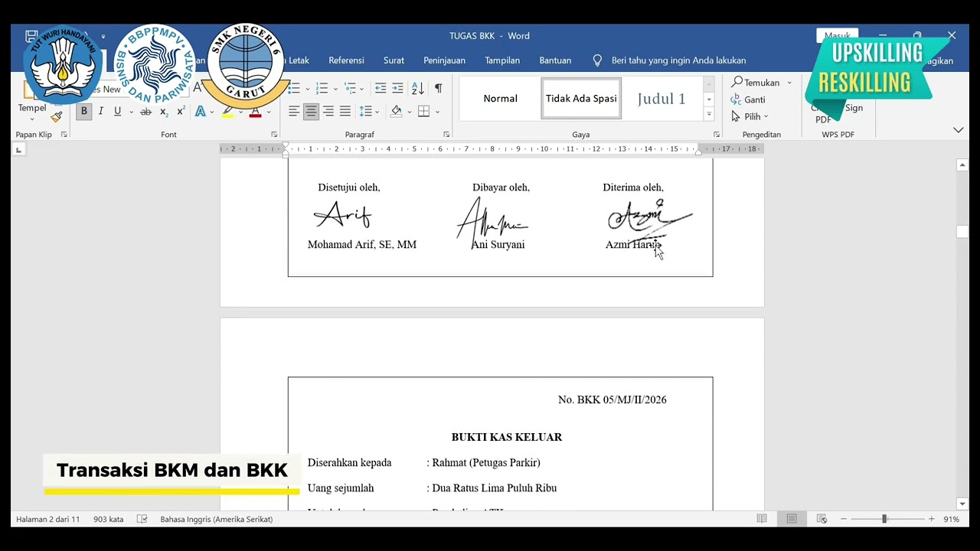Toggle subscript formatting
Viewport: 980px width, 551px height.
point(164,112)
